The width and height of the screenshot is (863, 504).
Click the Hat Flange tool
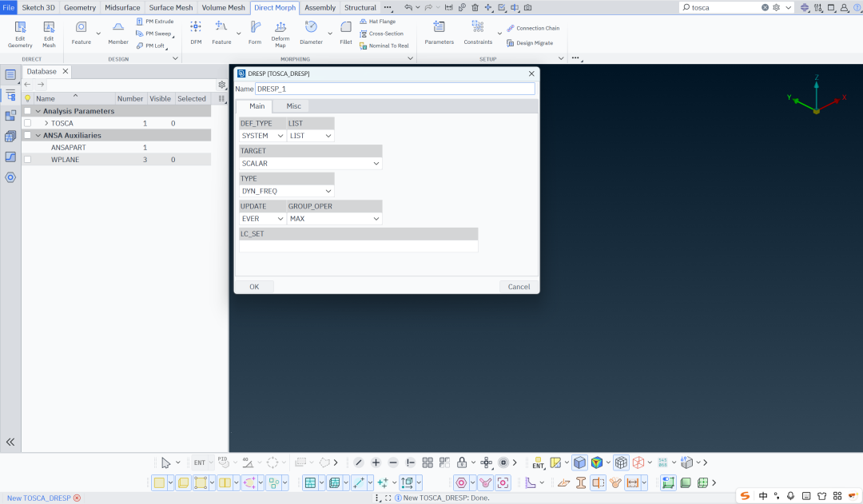[x=377, y=22]
